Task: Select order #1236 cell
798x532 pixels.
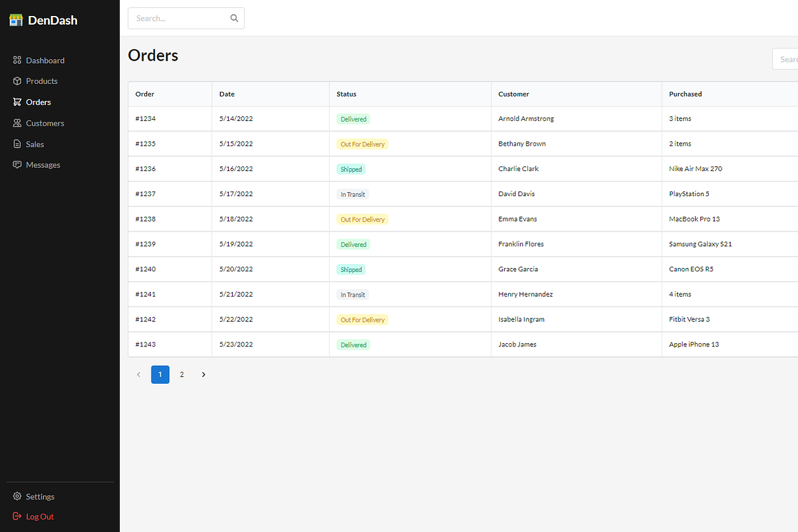Action: [170, 169]
